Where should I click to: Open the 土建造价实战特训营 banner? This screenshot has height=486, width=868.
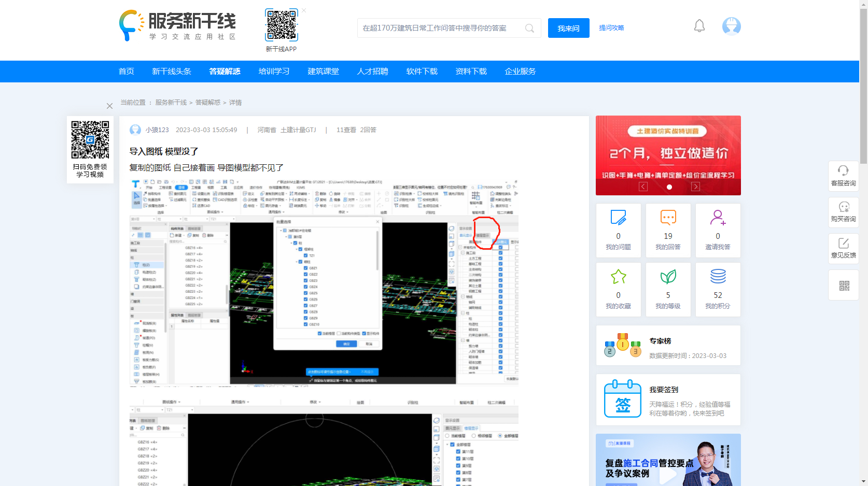coord(668,155)
